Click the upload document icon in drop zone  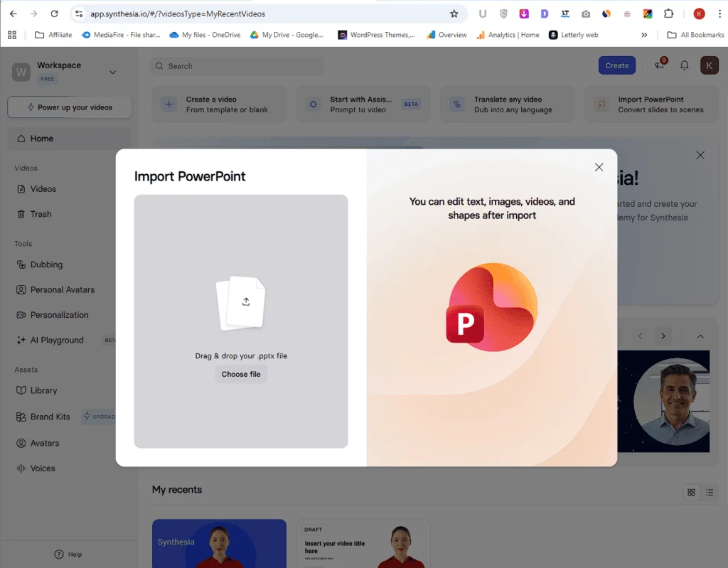[242, 303]
